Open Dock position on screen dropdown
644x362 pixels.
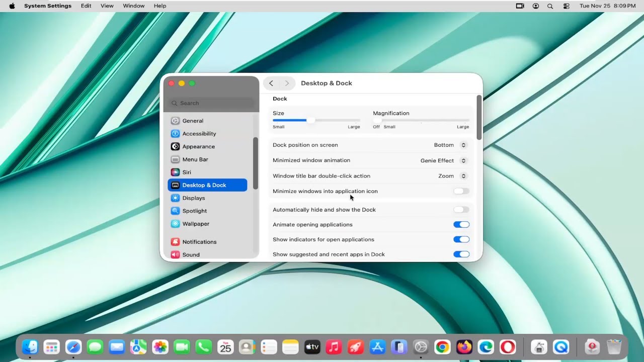[450, 145]
